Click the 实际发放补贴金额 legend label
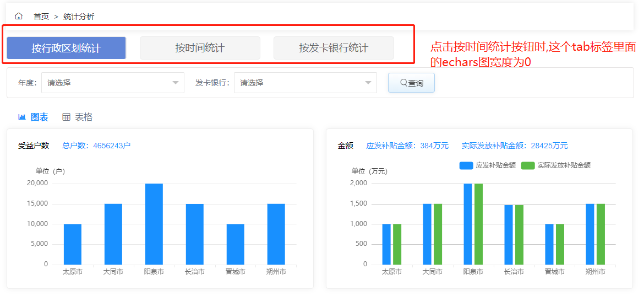The height and width of the screenshot is (301, 644). pyautogui.click(x=564, y=165)
